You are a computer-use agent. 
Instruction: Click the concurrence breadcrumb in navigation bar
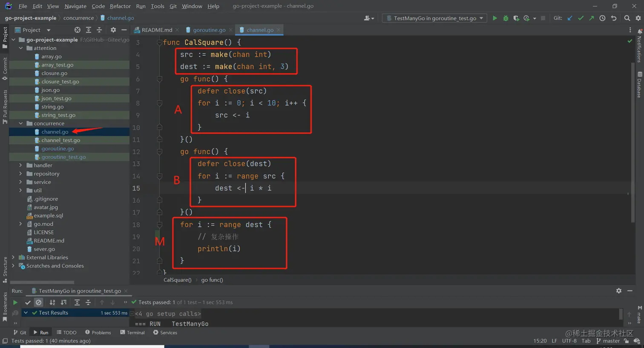tap(78, 18)
